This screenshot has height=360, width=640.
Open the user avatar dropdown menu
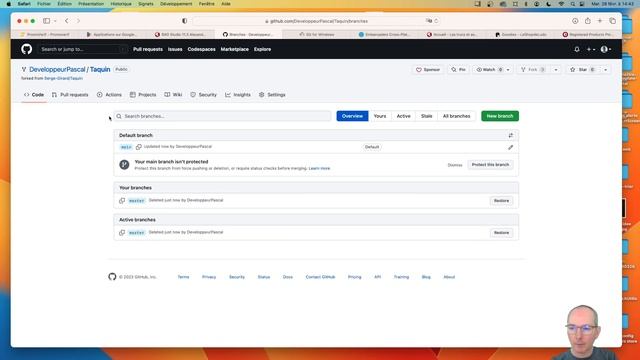[x=606, y=49]
